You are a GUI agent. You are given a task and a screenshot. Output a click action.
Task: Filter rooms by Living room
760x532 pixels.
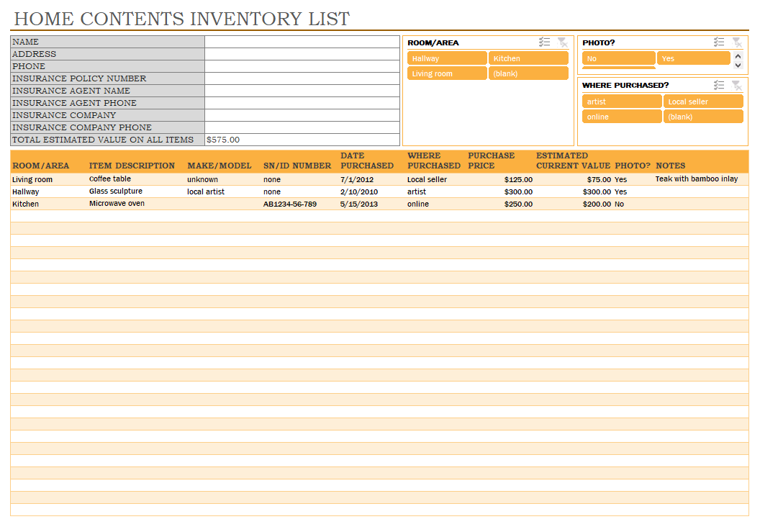point(447,73)
